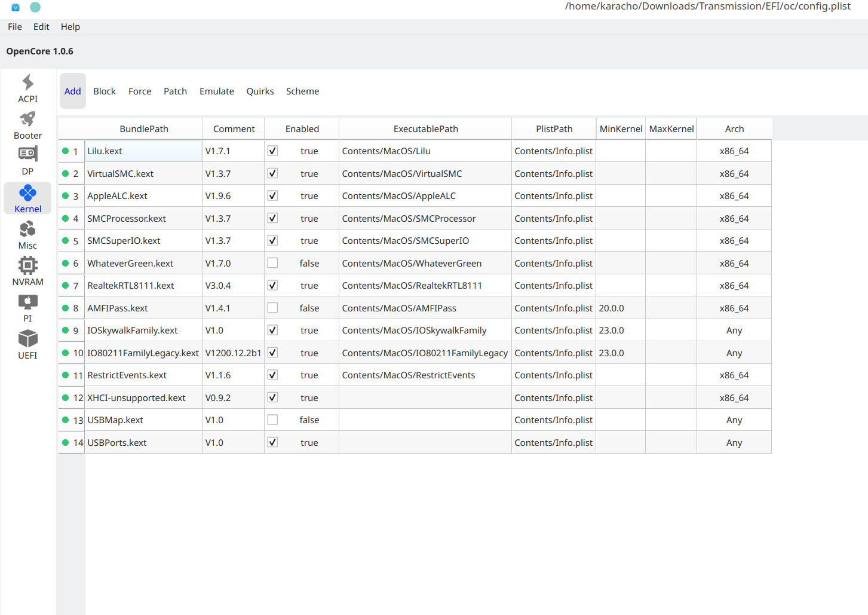The height and width of the screenshot is (615, 868).
Task: Click the Arch column header
Action: point(735,129)
